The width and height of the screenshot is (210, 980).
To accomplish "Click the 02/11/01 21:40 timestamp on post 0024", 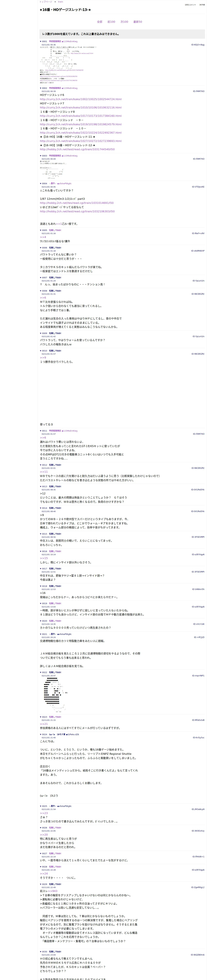I will [x=48, y=738].
